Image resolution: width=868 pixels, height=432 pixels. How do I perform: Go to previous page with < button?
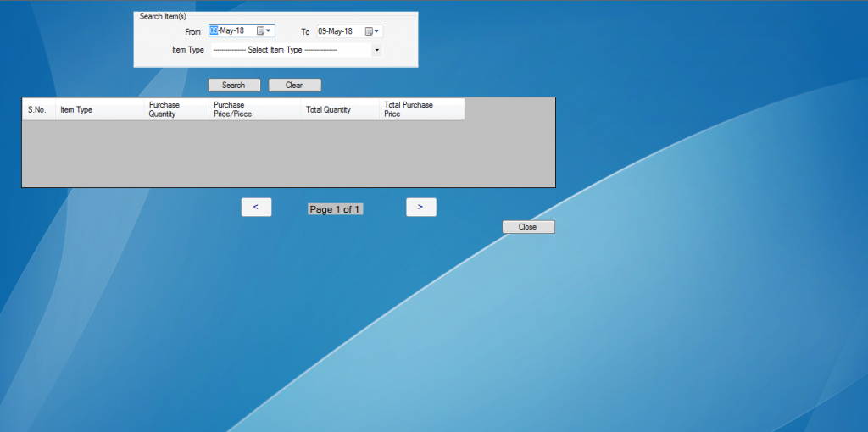tap(256, 207)
